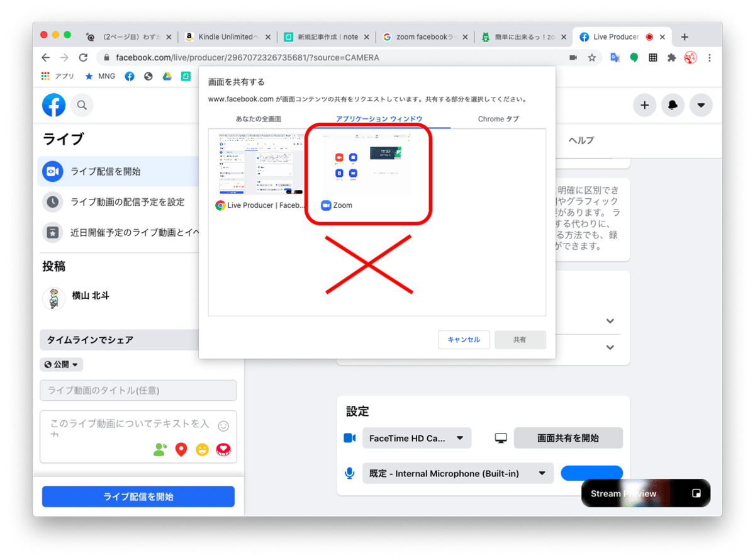Click the microphone icon in the 設定 panel
Viewport: 755px width, 560px height.
(349, 473)
